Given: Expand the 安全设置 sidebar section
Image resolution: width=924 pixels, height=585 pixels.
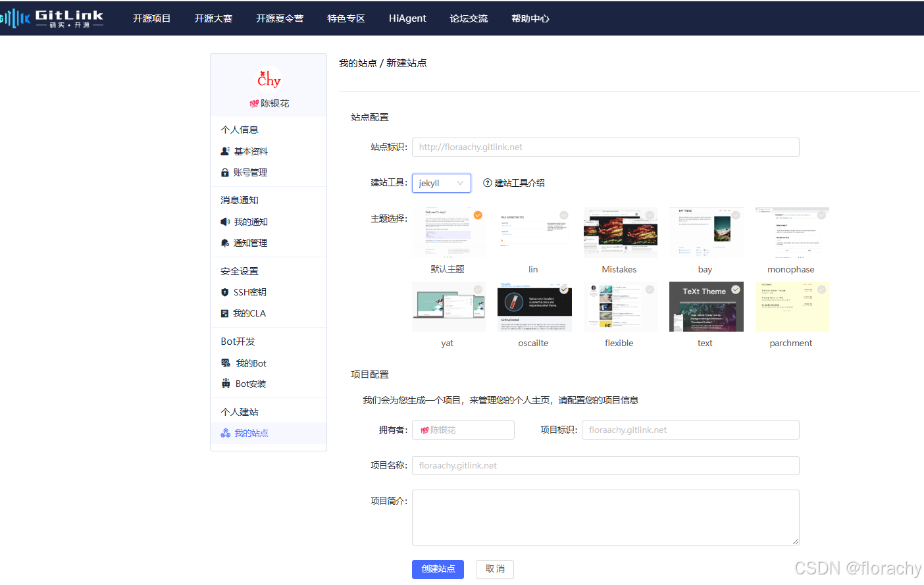Looking at the screenshot, I should pos(241,270).
